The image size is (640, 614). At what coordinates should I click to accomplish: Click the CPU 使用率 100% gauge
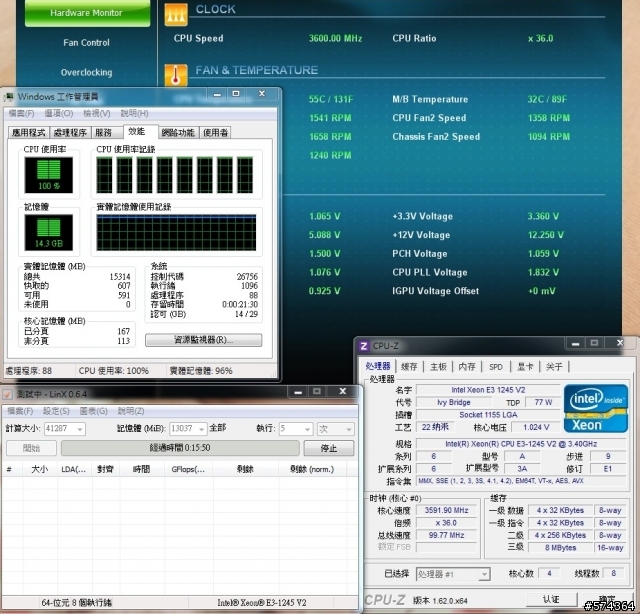point(49,175)
